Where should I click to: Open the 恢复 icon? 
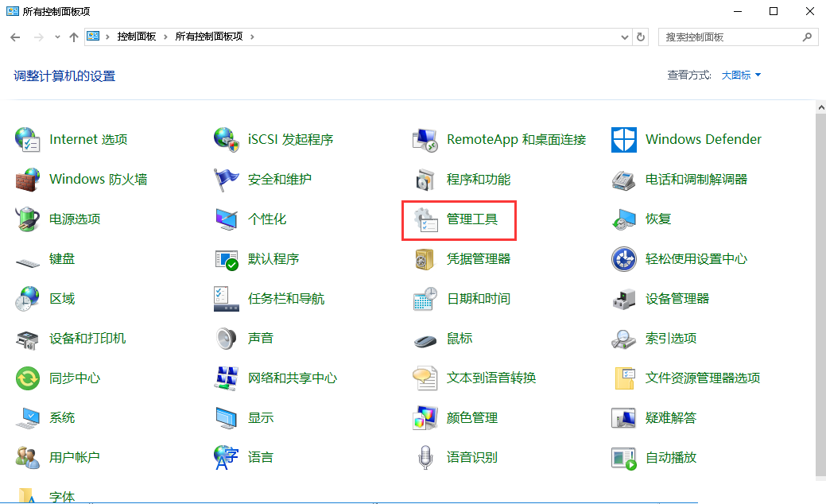(x=624, y=219)
